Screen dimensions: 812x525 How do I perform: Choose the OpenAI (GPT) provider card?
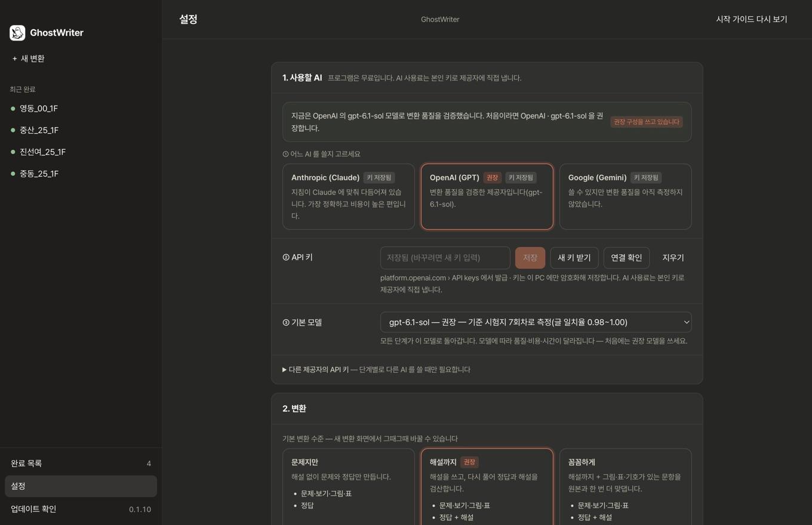(x=487, y=196)
